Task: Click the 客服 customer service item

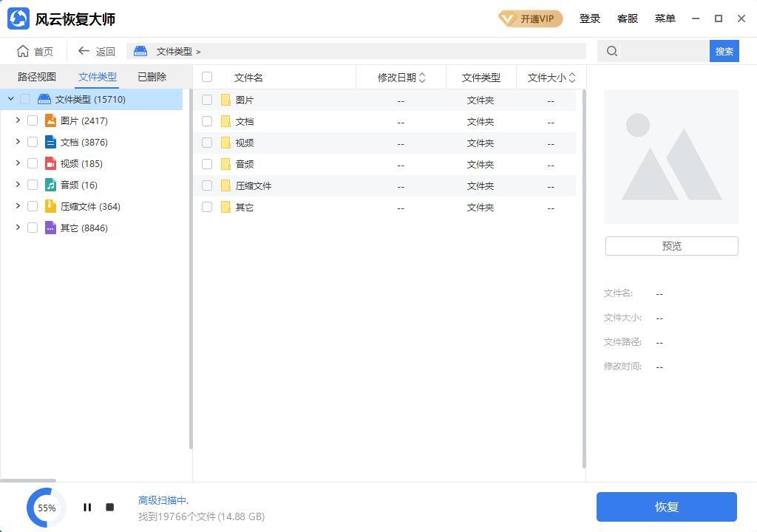Action: tap(628, 18)
